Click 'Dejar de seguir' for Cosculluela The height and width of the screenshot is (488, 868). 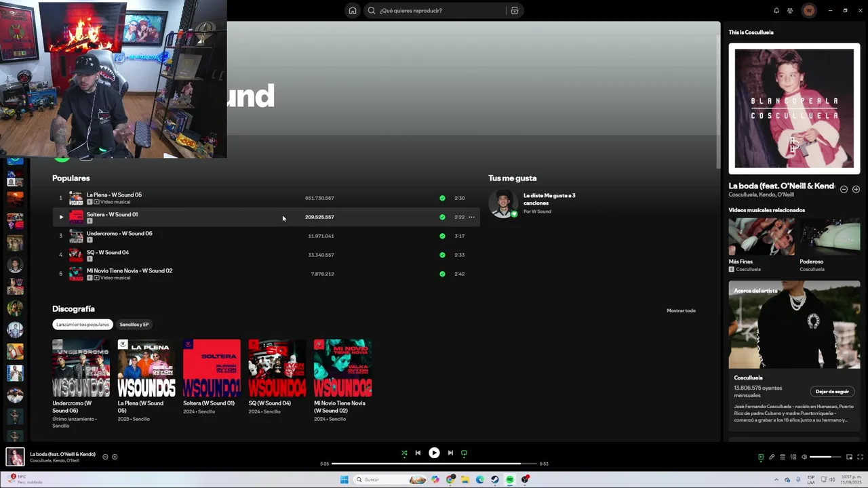[x=832, y=391]
